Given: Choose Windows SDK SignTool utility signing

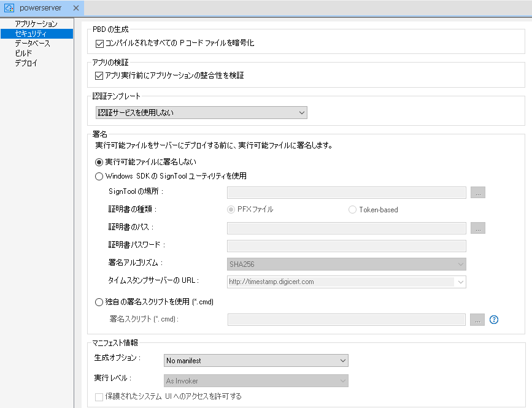Looking at the screenshot, I should (x=99, y=176).
